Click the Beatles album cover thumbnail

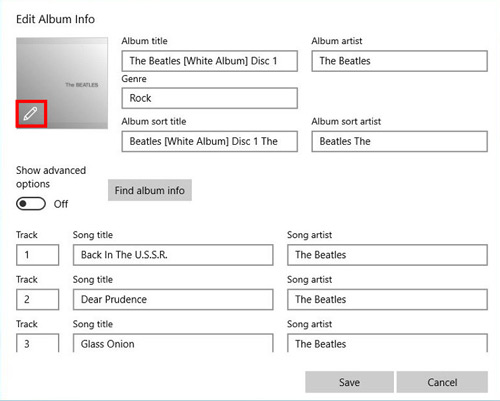62,83
